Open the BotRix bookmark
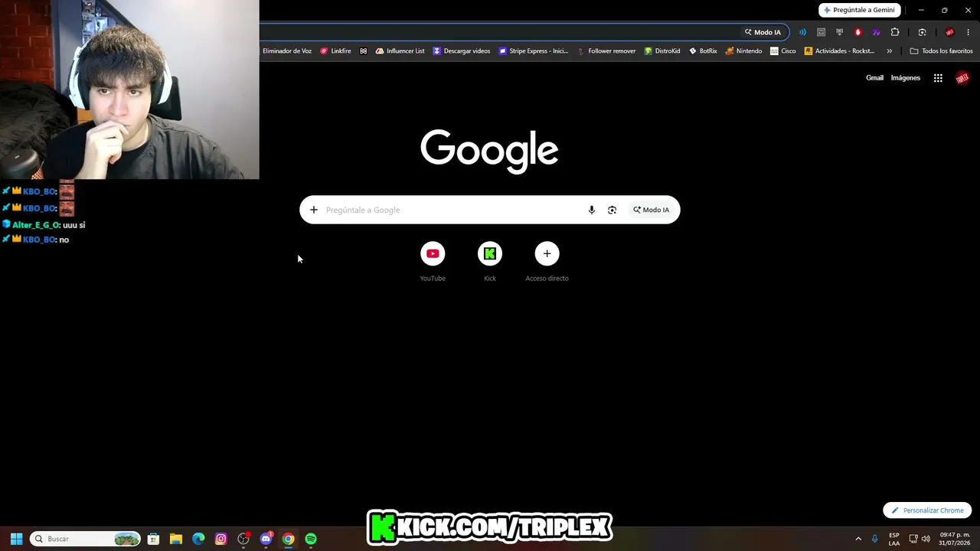Screen dimensions: 980x551 point(703,51)
